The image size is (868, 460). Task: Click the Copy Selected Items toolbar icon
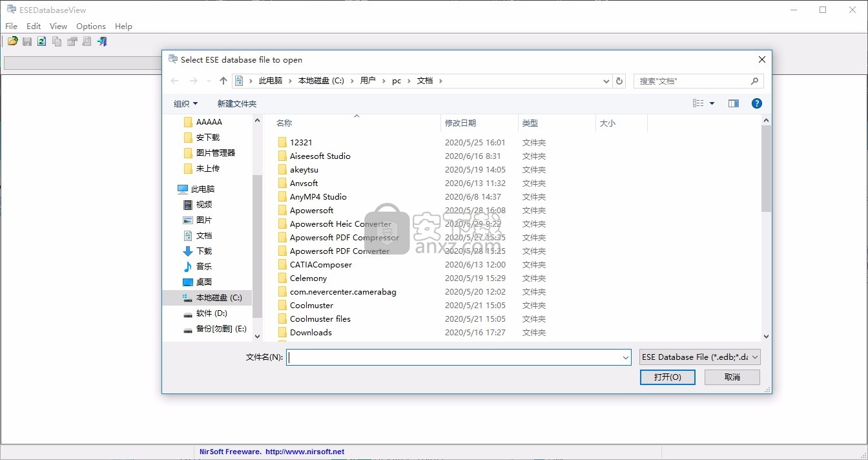click(57, 41)
